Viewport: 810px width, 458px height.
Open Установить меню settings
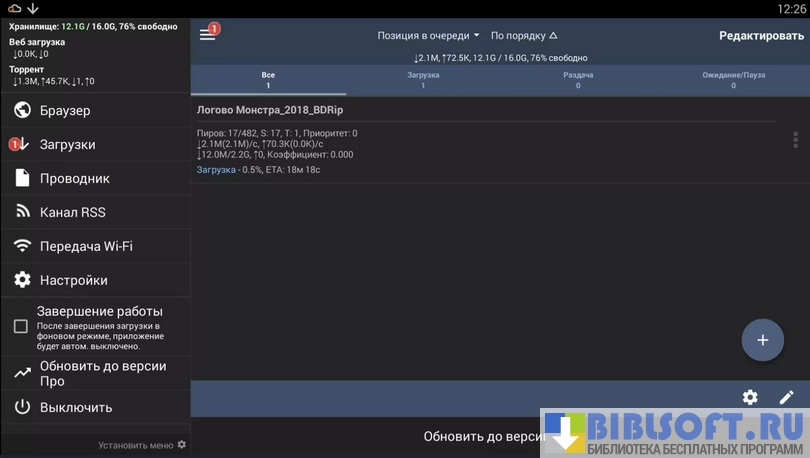click(142, 445)
